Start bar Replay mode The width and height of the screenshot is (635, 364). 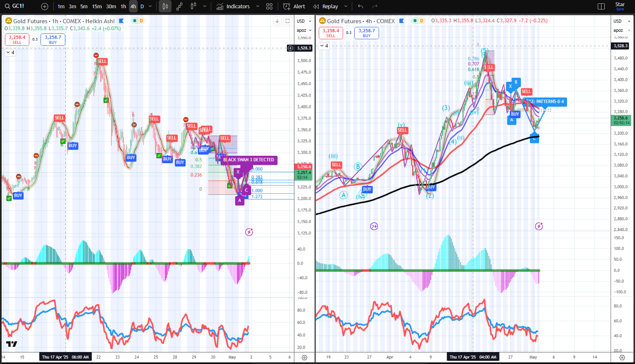point(326,7)
